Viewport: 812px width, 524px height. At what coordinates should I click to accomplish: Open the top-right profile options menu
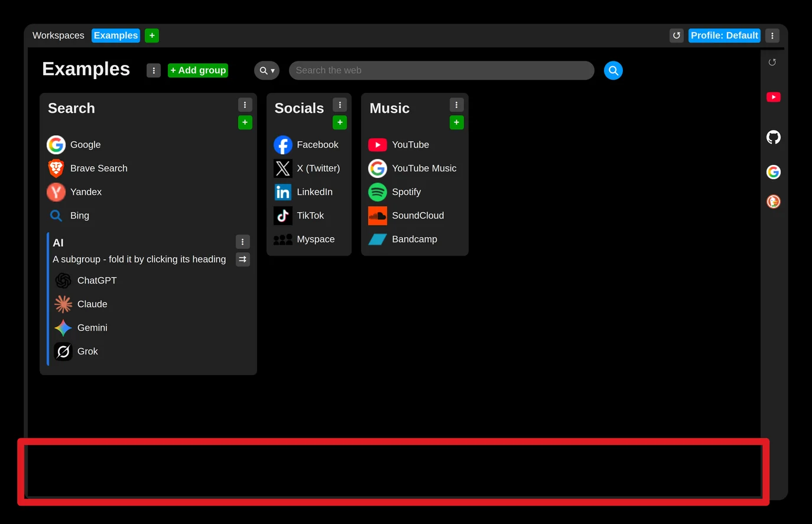[x=772, y=35]
